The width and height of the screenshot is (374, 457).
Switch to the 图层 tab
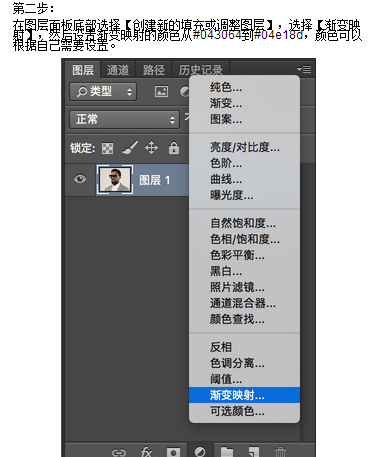pyautogui.click(x=83, y=70)
